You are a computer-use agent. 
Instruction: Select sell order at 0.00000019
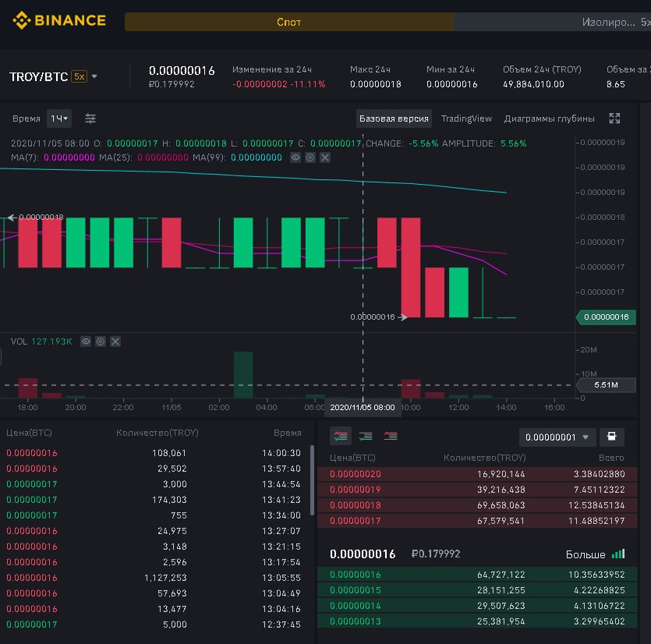click(x=477, y=490)
